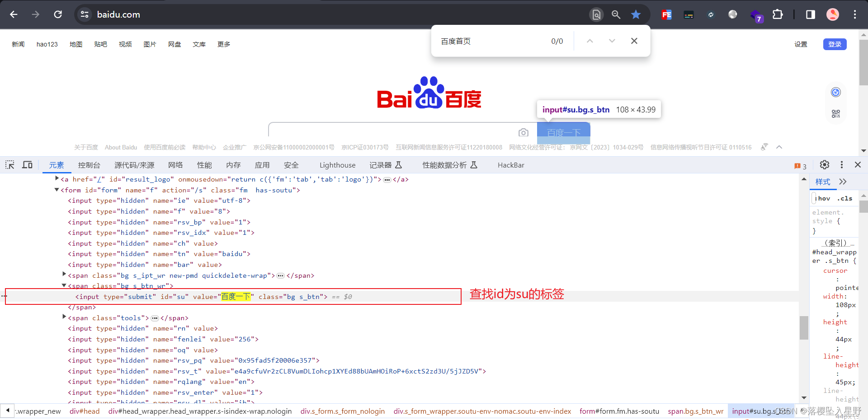The image size is (868, 420).
Task: Open Chrome three-dot menu
Action: (855, 14)
